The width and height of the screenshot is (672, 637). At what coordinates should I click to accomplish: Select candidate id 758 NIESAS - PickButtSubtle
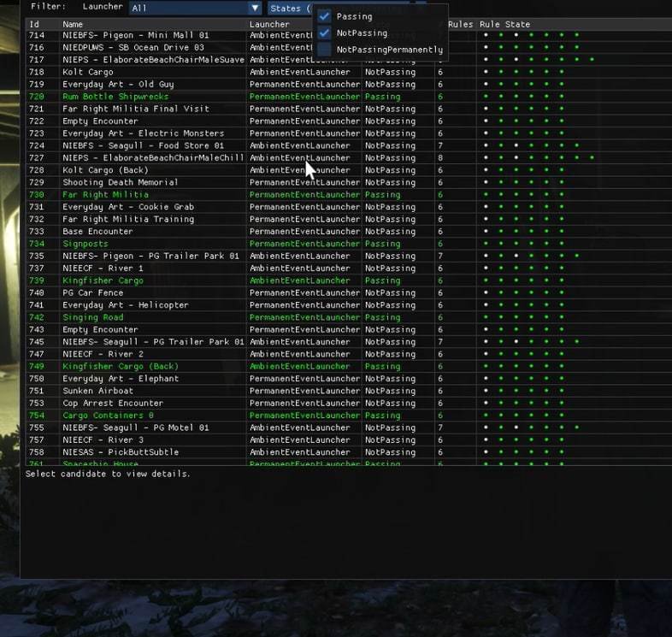119,452
